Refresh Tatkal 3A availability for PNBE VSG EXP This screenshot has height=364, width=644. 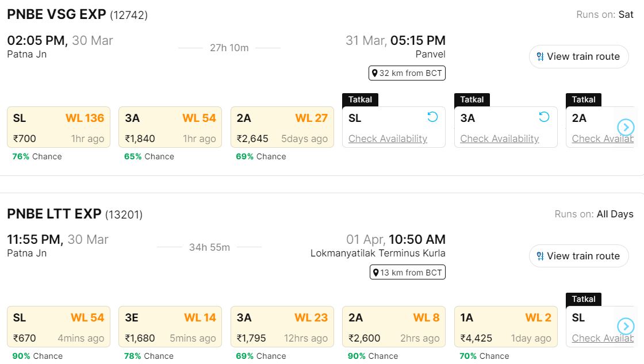coord(544,117)
